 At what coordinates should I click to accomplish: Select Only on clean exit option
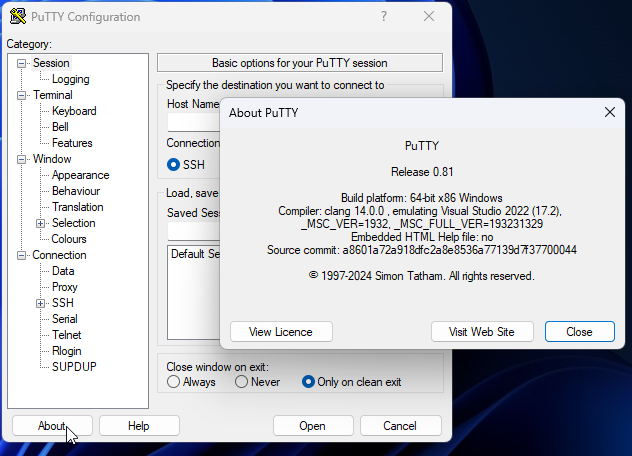[x=308, y=382]
